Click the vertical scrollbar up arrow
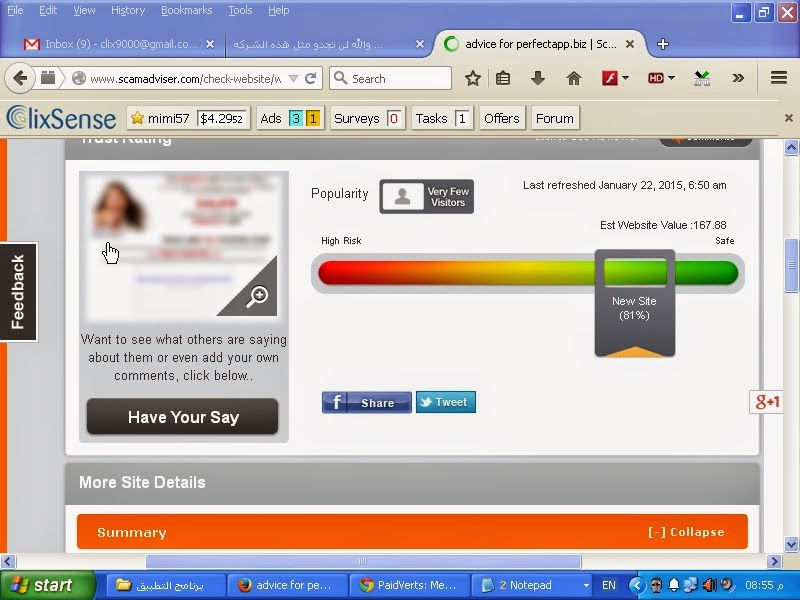The image size is (800, 600). (791, 148)
